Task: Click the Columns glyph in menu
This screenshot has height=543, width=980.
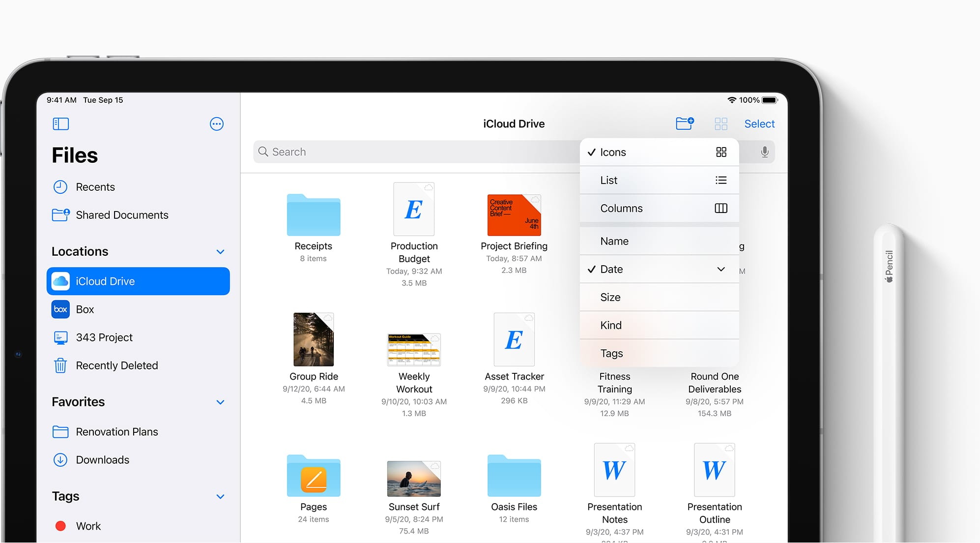Action: pyautogui.click(x=721, y=208)
